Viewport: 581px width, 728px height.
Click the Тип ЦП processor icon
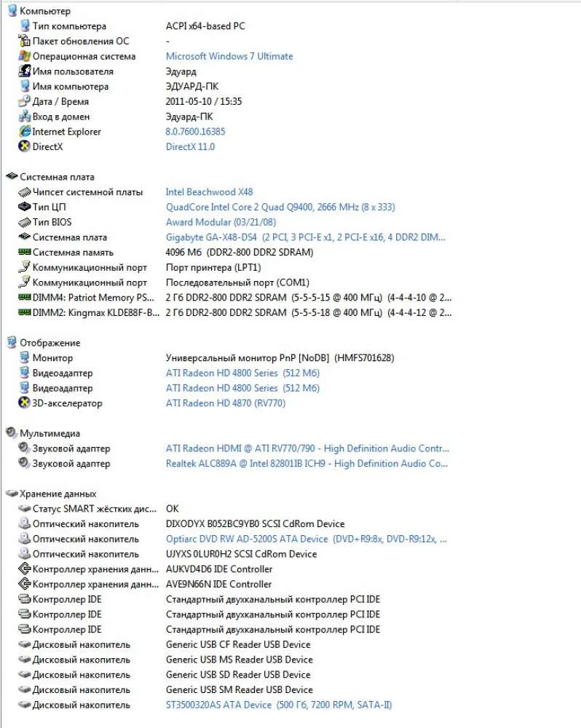[25, 207]
